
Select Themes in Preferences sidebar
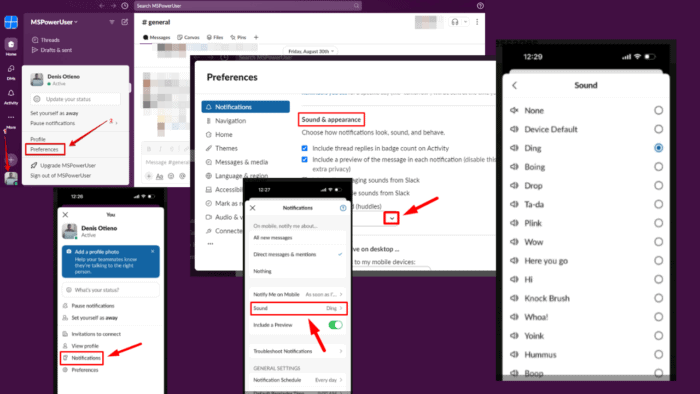coord(226,148)
